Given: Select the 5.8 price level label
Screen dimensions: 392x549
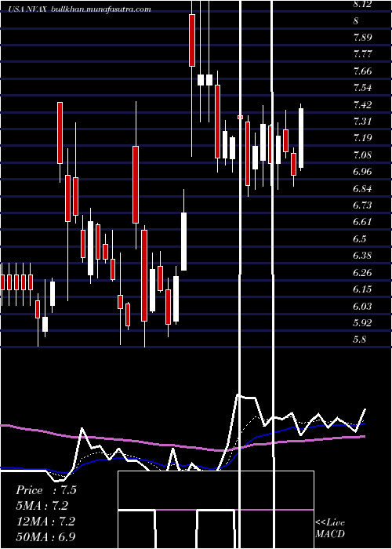Looking at the screenshot, I should pos(360,340).
